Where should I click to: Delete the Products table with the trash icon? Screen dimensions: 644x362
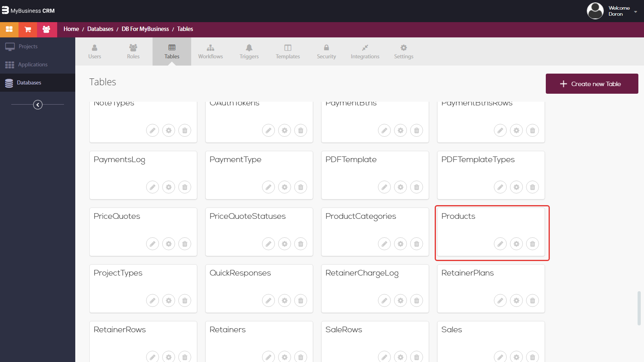[x=533, y=244]
